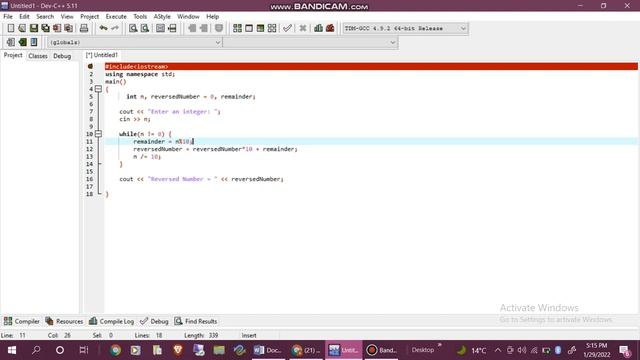The height and width of the screenshot is (360, 640).
Task: Open the Find Results bottom tab
Action: tap(196, 321)
